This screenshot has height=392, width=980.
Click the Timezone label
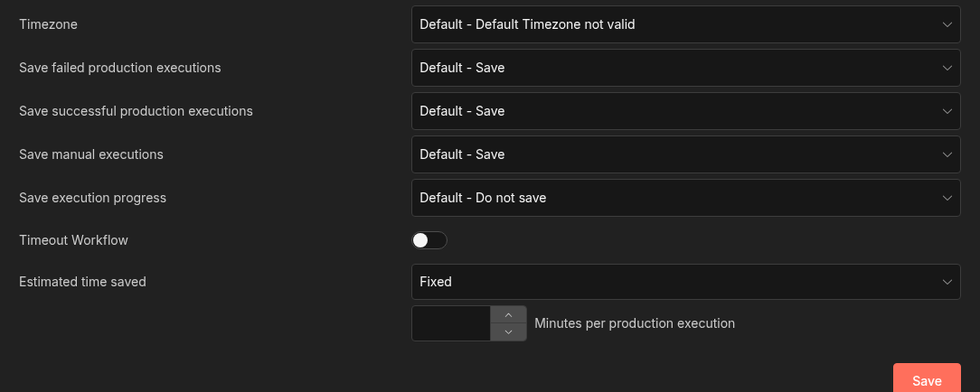pos(48,24)
